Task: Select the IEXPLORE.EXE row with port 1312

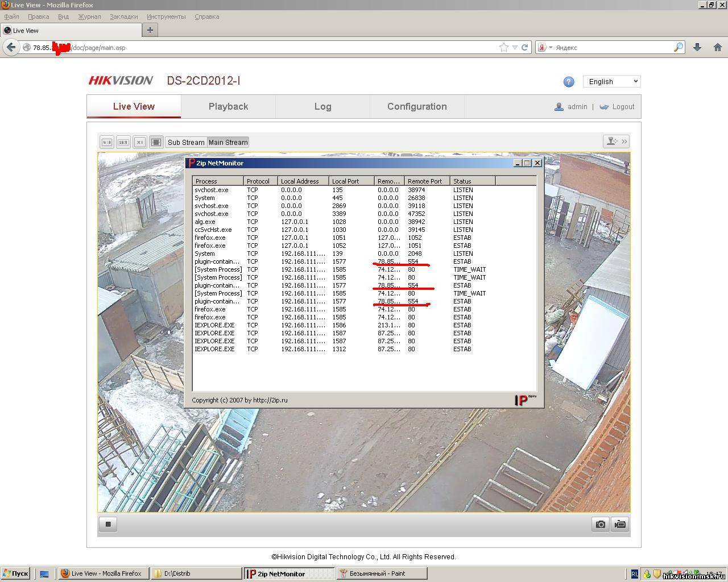Action: 364,349
